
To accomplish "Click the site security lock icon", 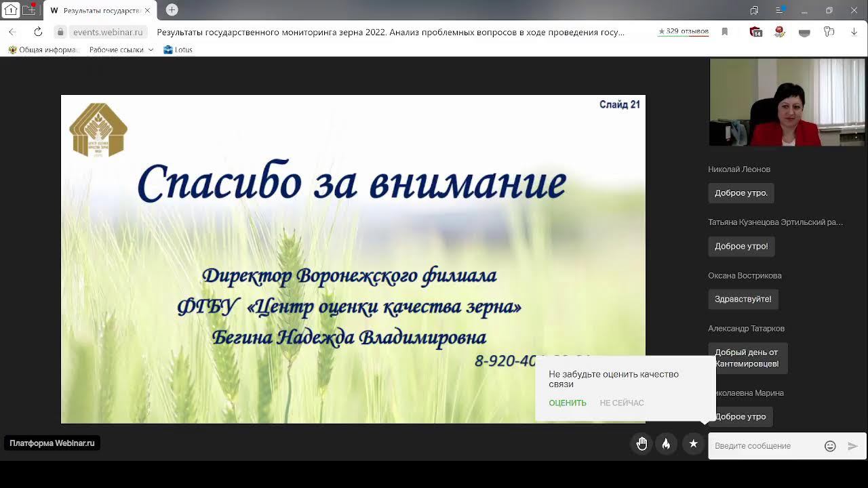I will pos(60,32).
